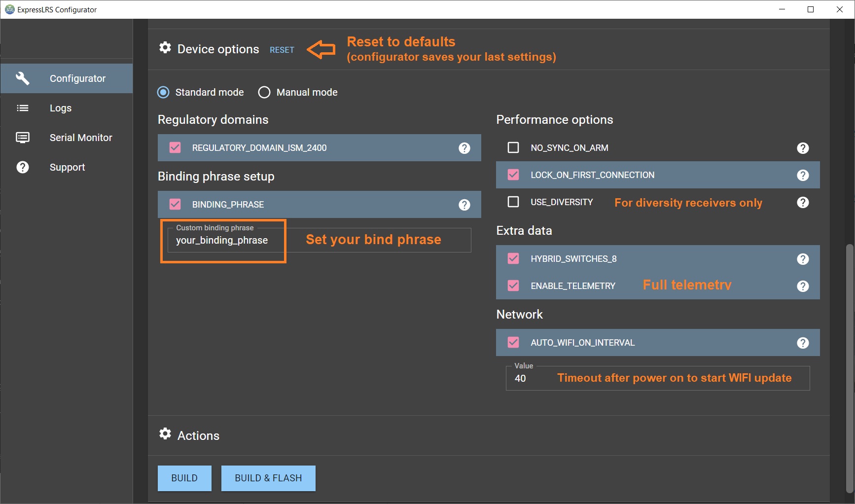Show help for ENABLE_TELEMETRY

(x=803, y=286)
